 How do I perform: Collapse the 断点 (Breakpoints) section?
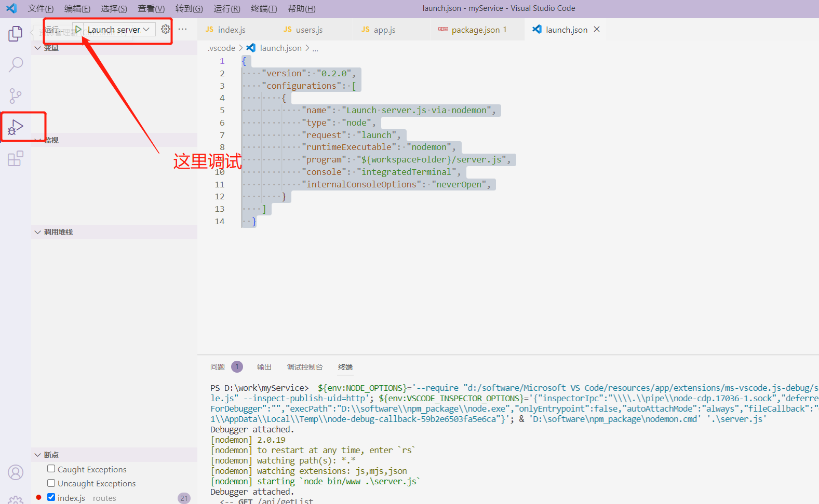pyautogui.click(x=114, y=455)
